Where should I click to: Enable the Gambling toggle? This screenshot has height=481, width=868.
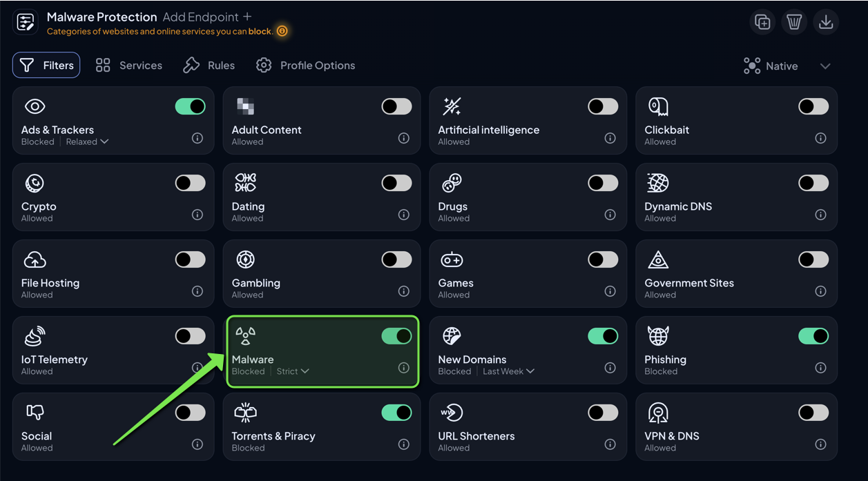[x=396, y=259]
